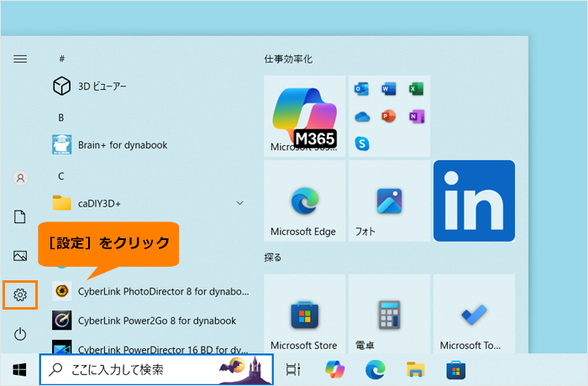The width and height of the screenshot is (588, 386).
Task: Open the Microsoft Store tile
Action: [x=304, y=314]
